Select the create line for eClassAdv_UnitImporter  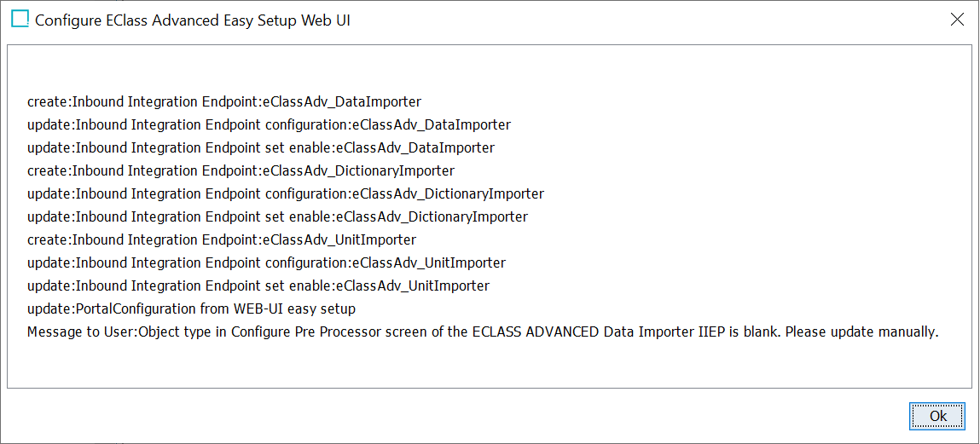click(222, 239)
